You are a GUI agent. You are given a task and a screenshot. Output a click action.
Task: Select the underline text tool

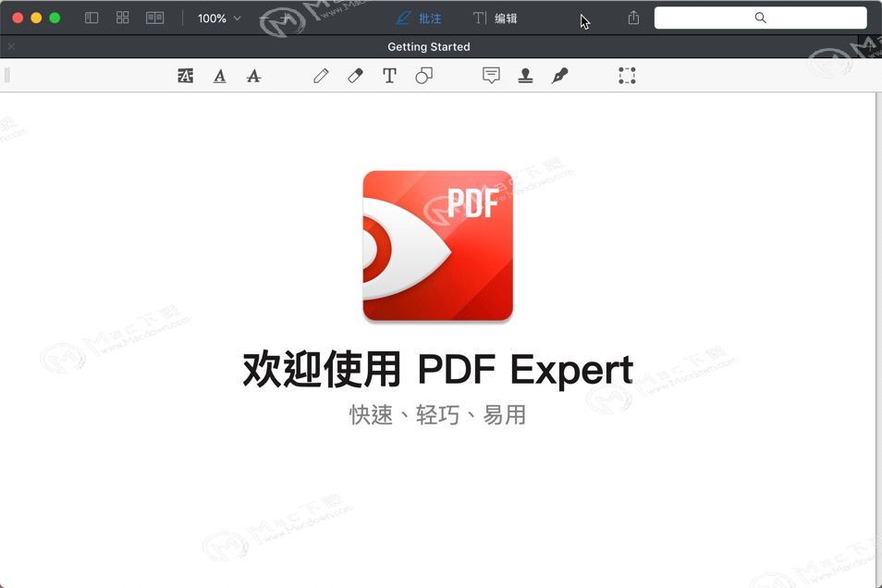pyautogui.click(x=220, y=76)
